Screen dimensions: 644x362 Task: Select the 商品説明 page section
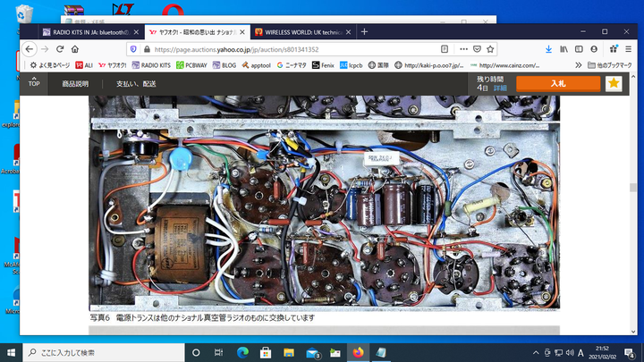[x=75, y=83]
